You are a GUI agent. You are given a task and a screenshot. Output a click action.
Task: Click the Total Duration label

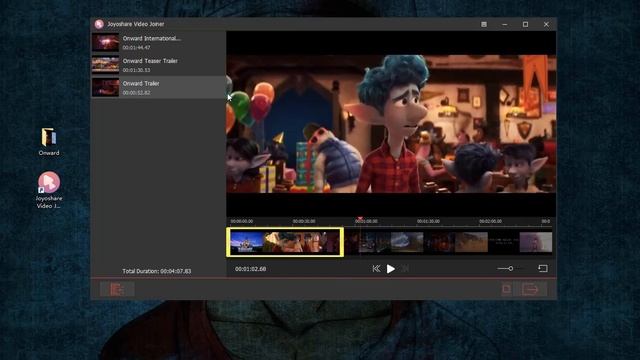point(157,271)
